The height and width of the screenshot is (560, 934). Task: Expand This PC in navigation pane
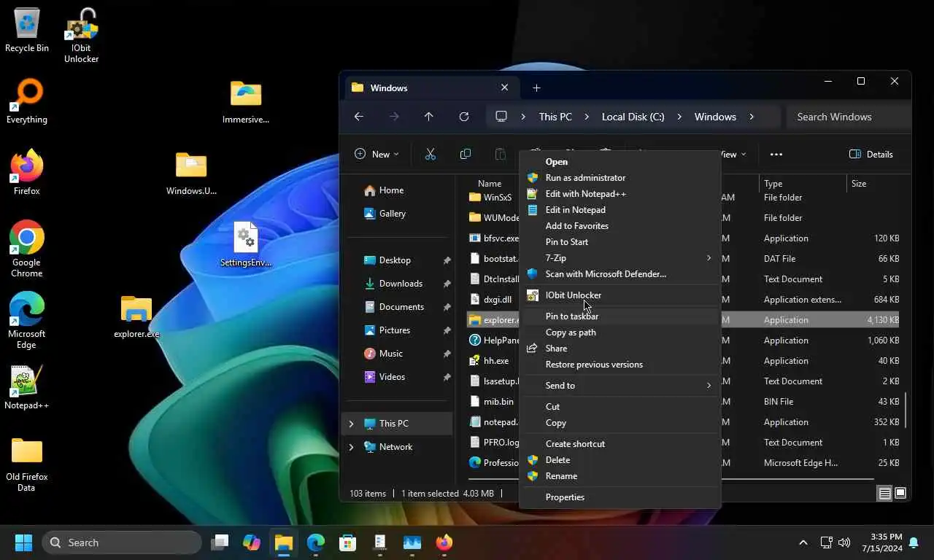pyautogui.click(x=351, y=424)
